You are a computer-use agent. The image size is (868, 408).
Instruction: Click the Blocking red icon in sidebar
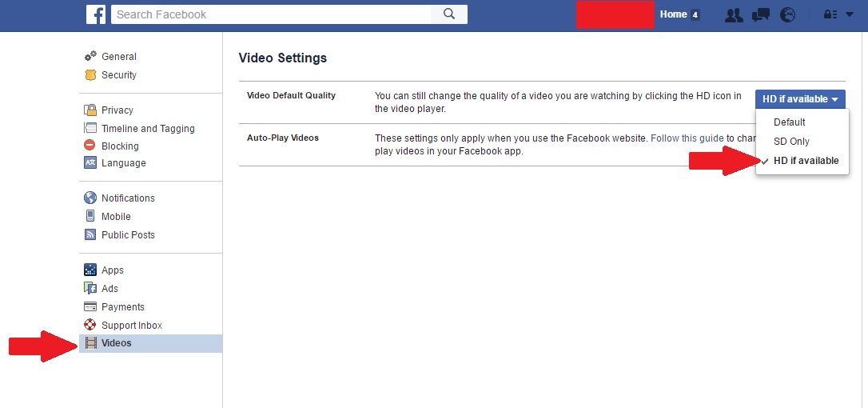tap(90, 146)
